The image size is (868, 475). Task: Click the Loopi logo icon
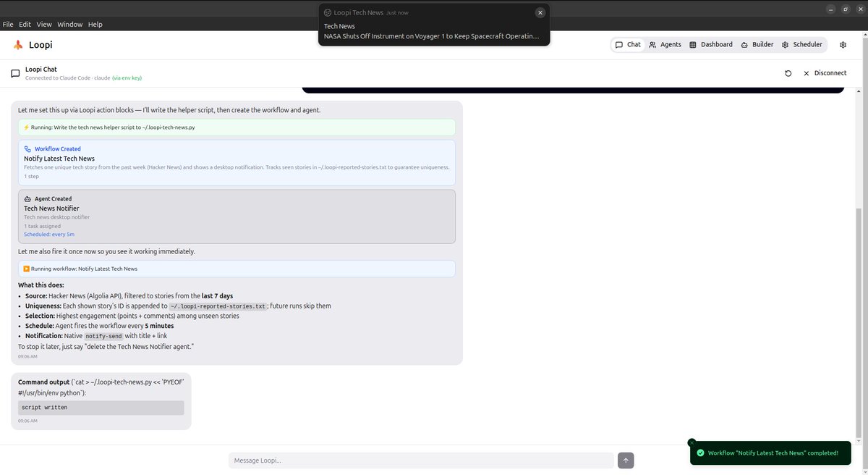18,45
